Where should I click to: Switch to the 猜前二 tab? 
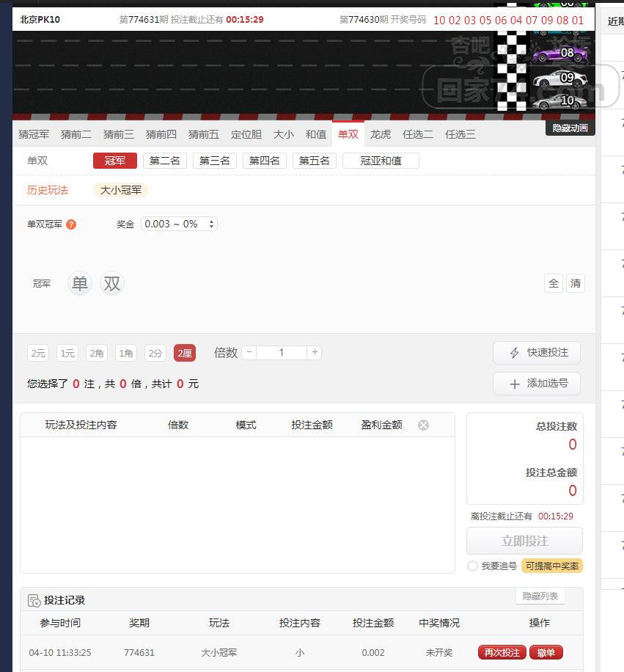[x=76, y=134]
